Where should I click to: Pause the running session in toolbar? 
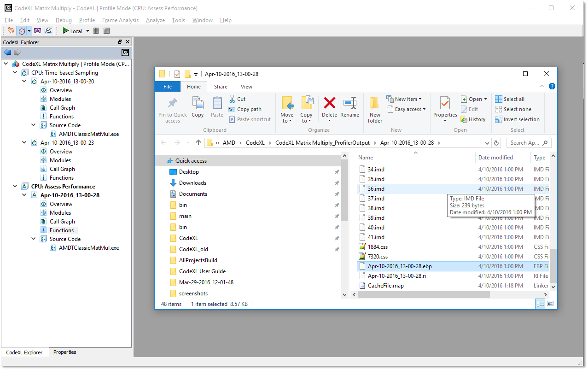click(x=96, y=31)
